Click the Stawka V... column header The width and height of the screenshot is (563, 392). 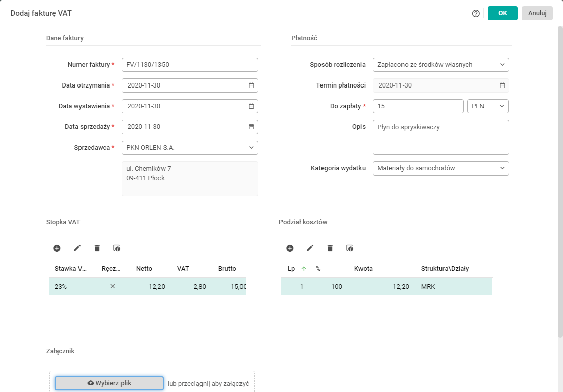[x=70, y=268]
